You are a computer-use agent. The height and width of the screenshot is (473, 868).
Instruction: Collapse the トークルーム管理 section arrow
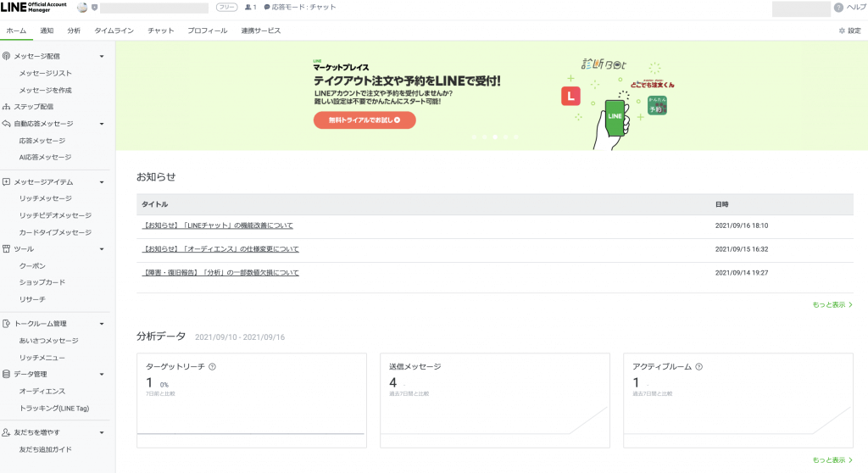(102, 324)
